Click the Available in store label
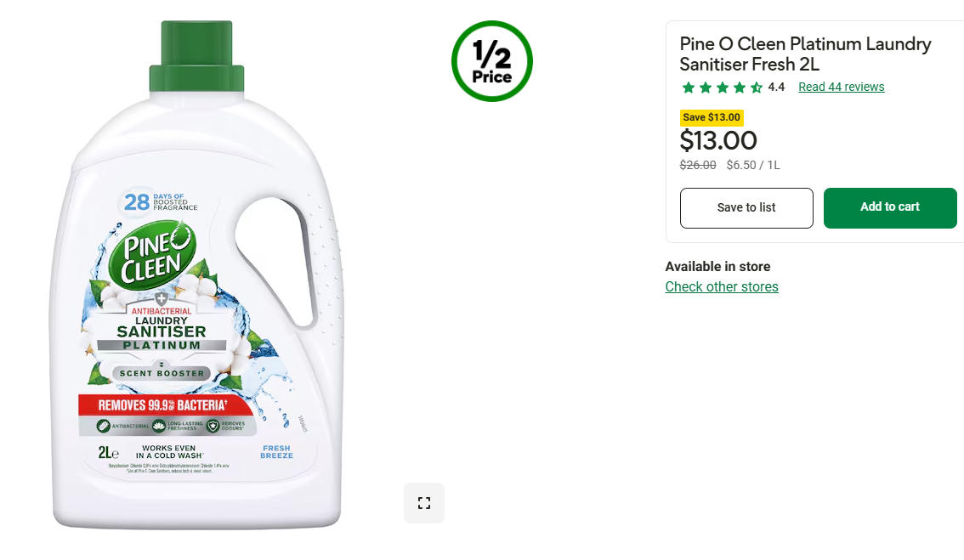964x560 pixels. pyautogui.click(x=717, y=266)
